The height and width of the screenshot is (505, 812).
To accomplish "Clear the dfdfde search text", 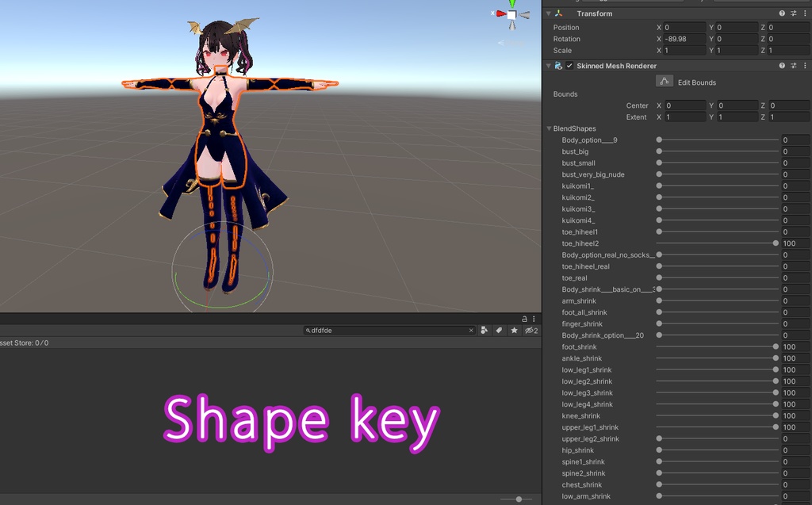I will pyautogui.click(x=471, y=331).
